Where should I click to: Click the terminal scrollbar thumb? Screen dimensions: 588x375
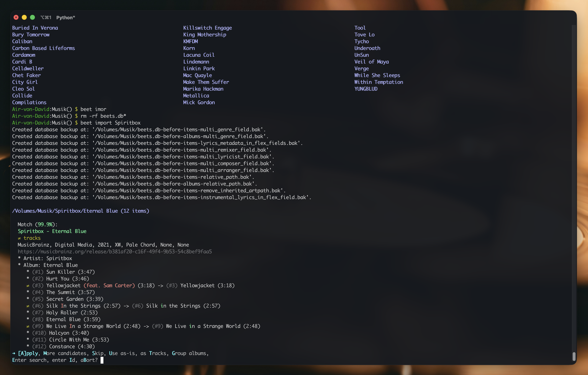574,356
